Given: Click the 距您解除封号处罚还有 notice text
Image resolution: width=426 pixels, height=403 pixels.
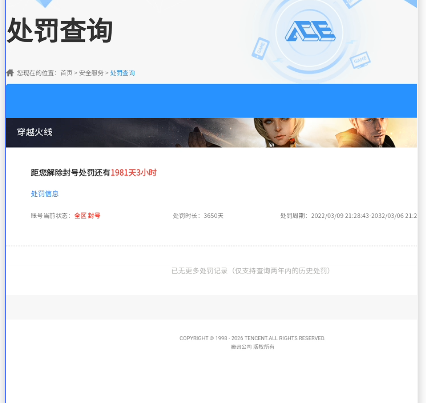Looking at the screenshot, I should [x=70, y=173].
